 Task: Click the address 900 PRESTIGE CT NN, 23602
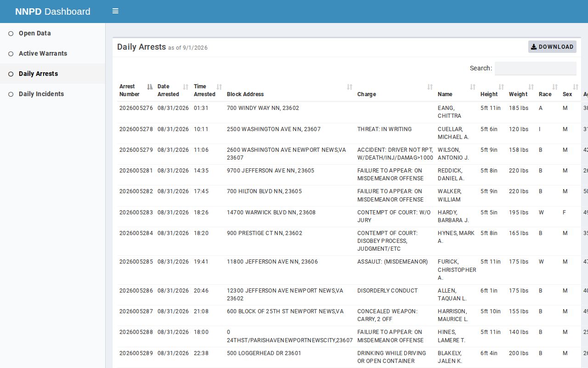coord(265,233)
